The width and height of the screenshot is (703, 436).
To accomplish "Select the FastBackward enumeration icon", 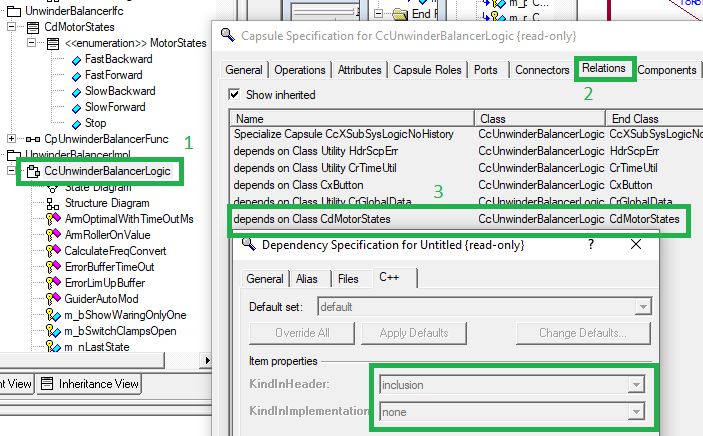I will 77,61.
